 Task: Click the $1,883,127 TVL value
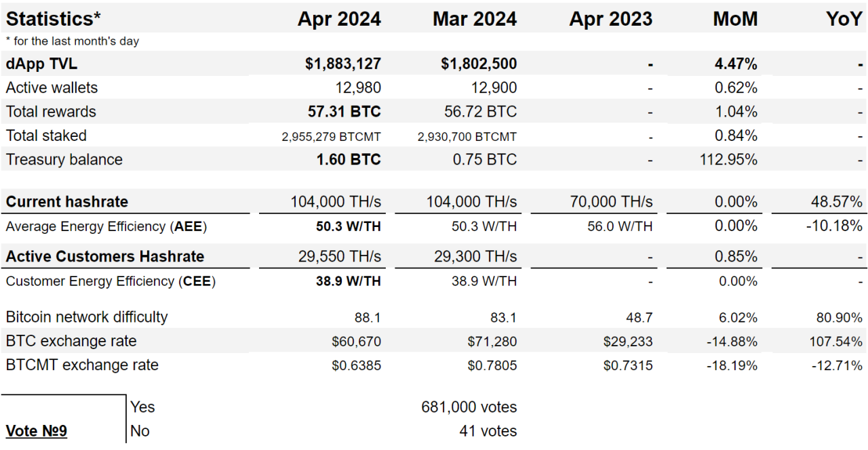tap(342, 64)
